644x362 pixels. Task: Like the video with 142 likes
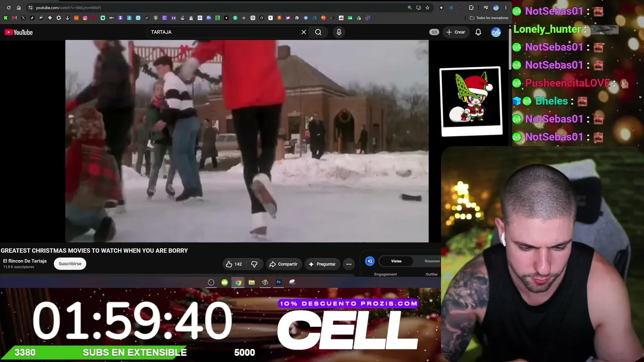pyautogui.click(x=233, y=264)
